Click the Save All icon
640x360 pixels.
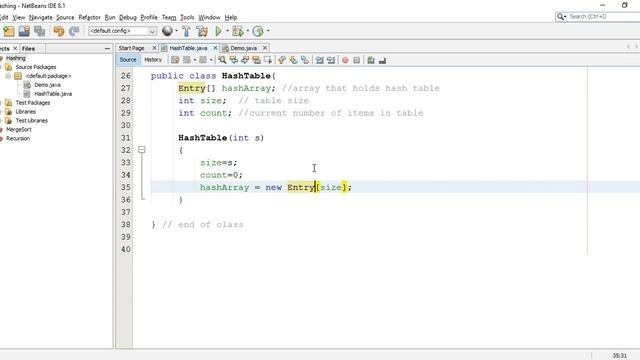(x=40, y=31)
